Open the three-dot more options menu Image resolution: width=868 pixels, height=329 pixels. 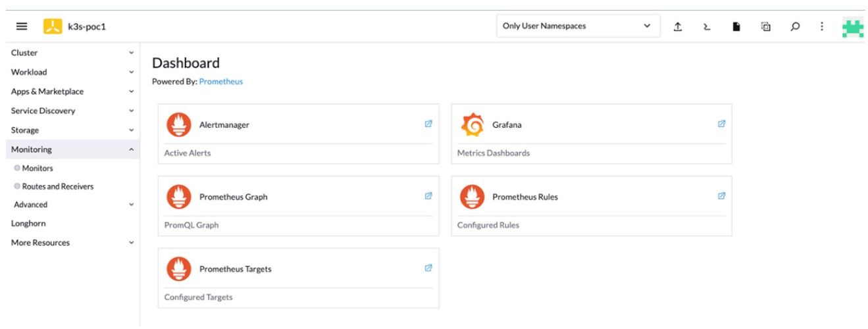(x=821, y=26)
